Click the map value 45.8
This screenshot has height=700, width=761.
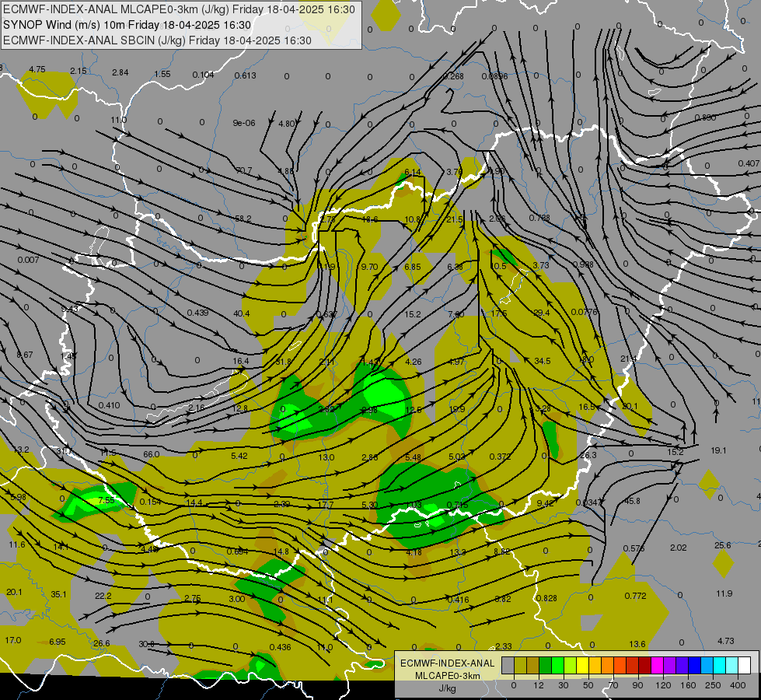tap(632, 501)
